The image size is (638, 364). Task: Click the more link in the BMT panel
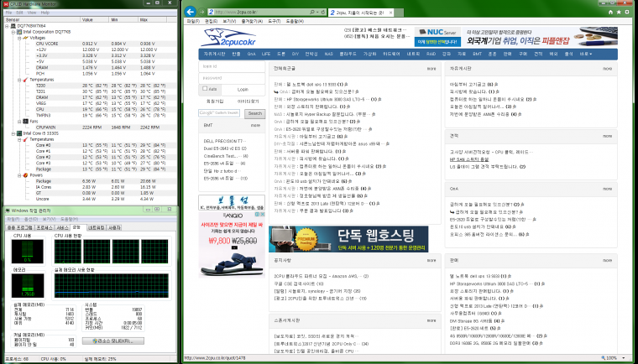255,125
